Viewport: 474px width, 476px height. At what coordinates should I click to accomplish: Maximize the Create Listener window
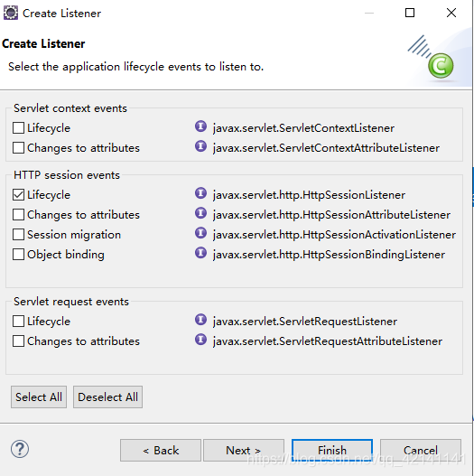click(410, 13)
